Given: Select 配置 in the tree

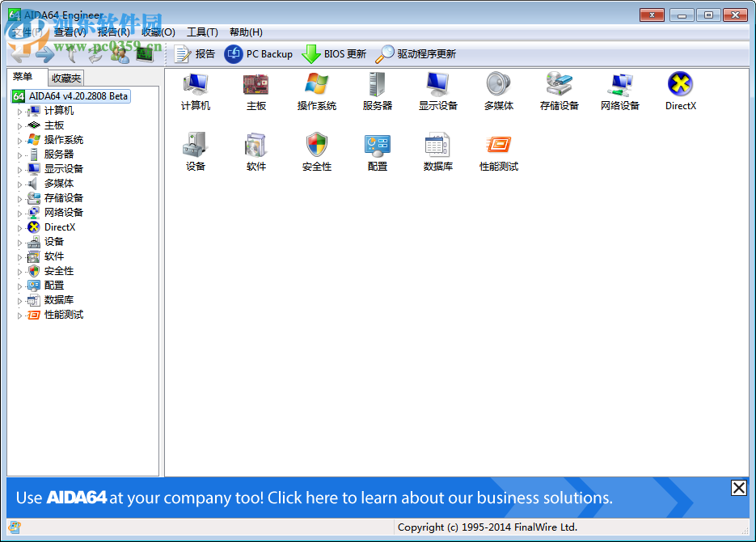Looking at the screenshot, I should 54,286.
